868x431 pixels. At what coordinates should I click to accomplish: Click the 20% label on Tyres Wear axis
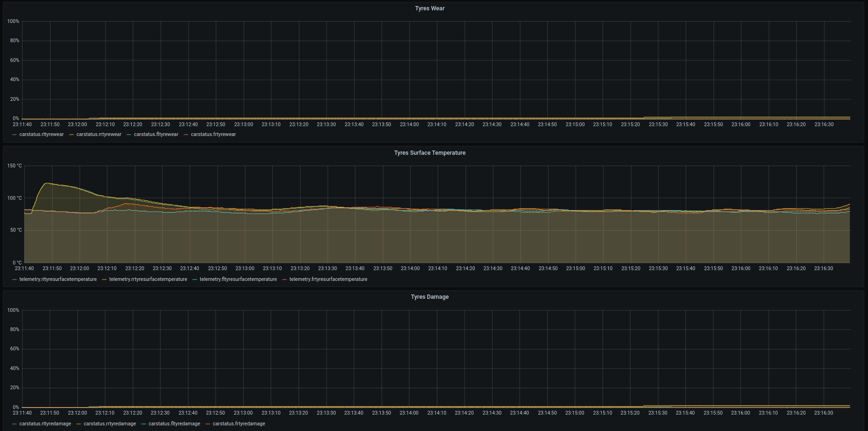(15, 99)
